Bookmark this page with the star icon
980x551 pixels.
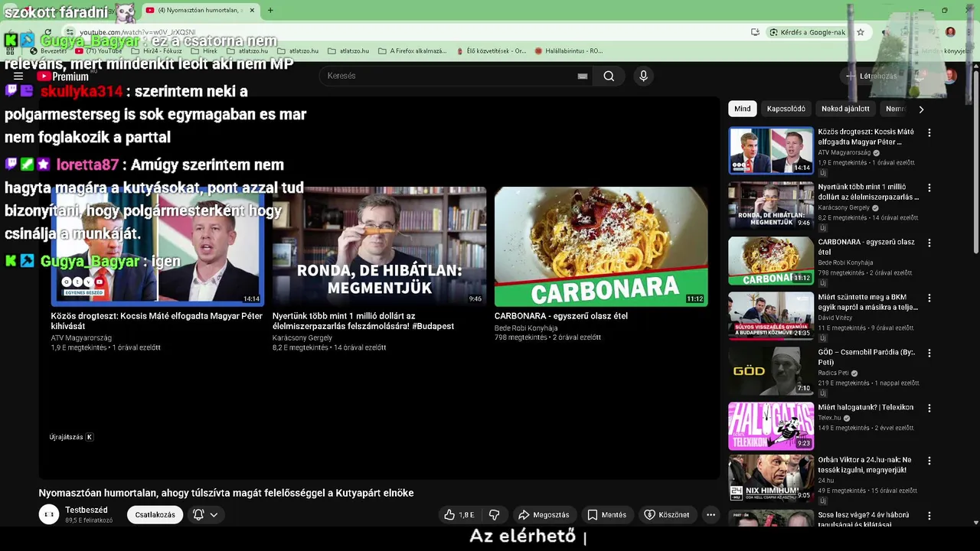click(861, 32)
